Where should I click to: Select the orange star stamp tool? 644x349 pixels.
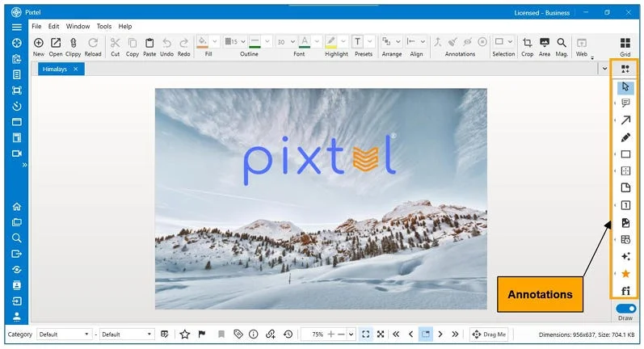point(625,273)
